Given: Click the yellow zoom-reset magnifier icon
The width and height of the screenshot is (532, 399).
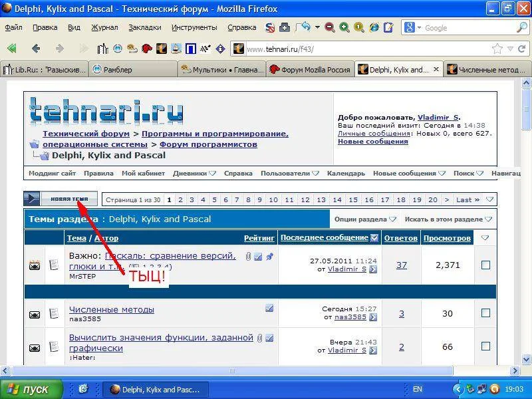Looking at the screenshot, I should tap(359, 27).
